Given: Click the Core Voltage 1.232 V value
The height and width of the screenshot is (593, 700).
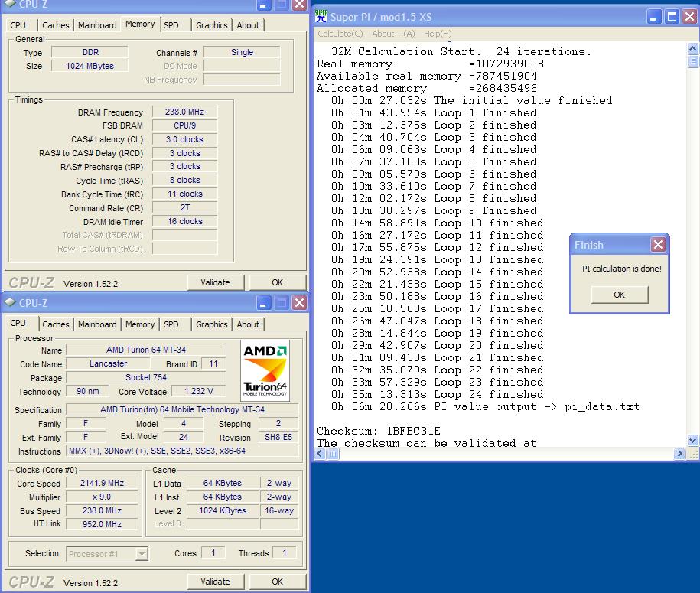Looking at the screenshot, I should (199, 392).
